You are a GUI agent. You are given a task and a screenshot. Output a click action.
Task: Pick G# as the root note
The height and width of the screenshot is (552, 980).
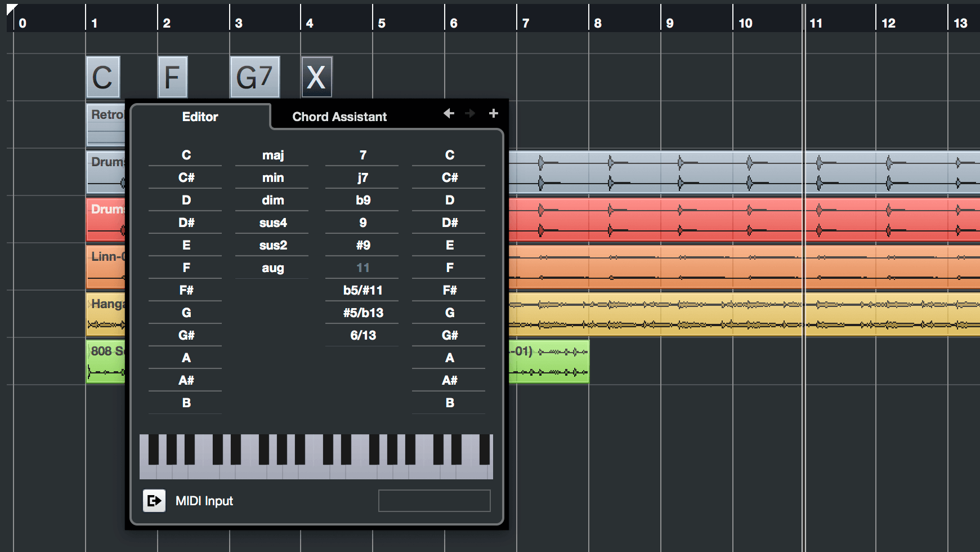[186, 335]
